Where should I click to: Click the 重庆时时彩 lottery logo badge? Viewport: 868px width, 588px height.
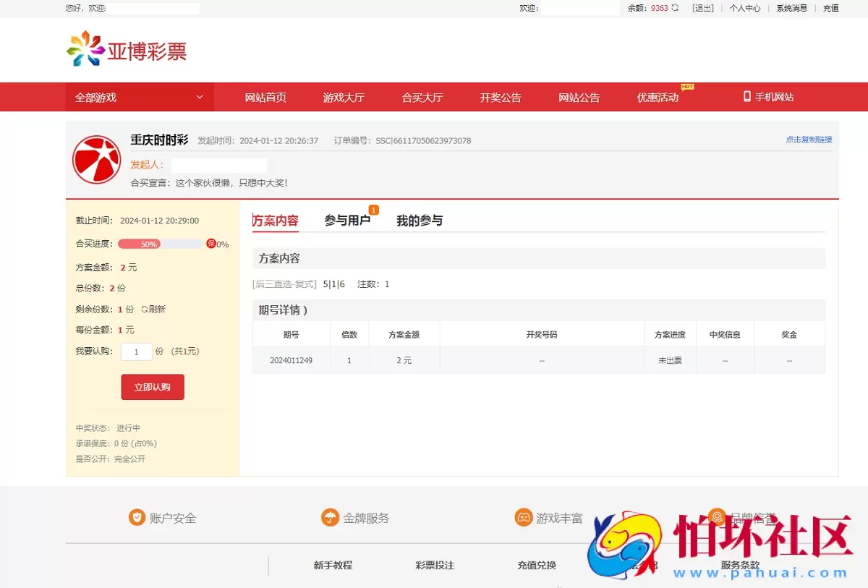click(96, 160)
